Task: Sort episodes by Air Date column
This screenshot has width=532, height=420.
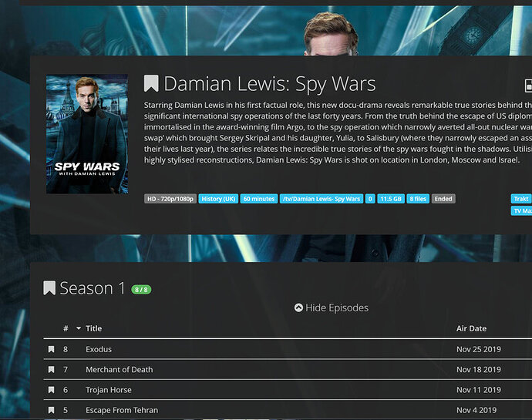Action: coord(471,328)
